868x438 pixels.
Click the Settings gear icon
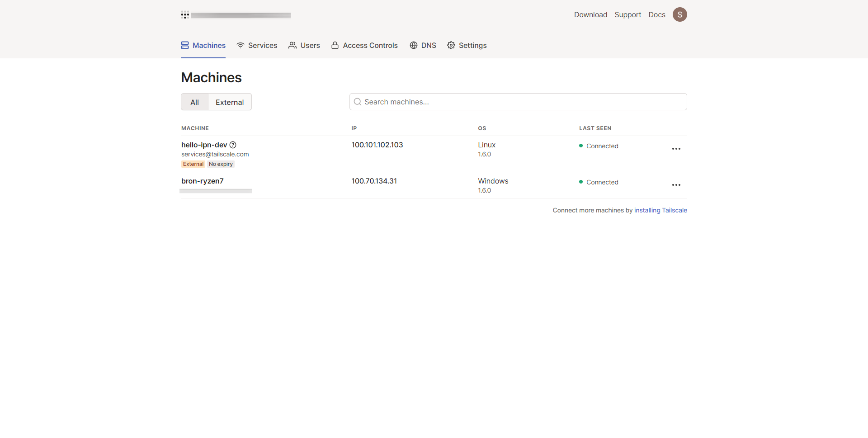[x=451, y=45]
